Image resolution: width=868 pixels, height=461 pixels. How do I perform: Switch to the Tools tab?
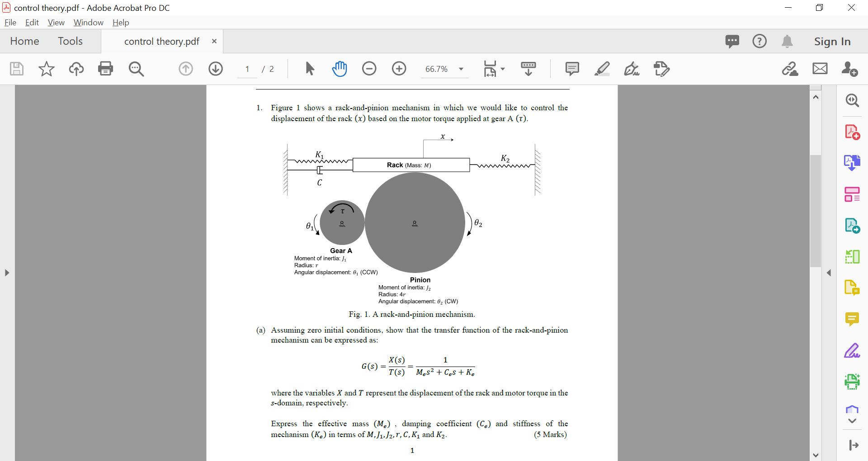(x=70, y=41)
